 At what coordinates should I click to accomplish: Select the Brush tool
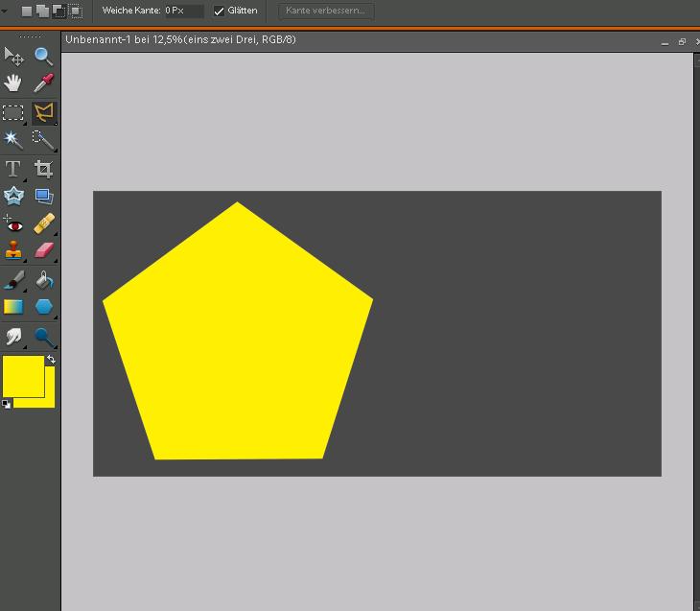point(13,279)
